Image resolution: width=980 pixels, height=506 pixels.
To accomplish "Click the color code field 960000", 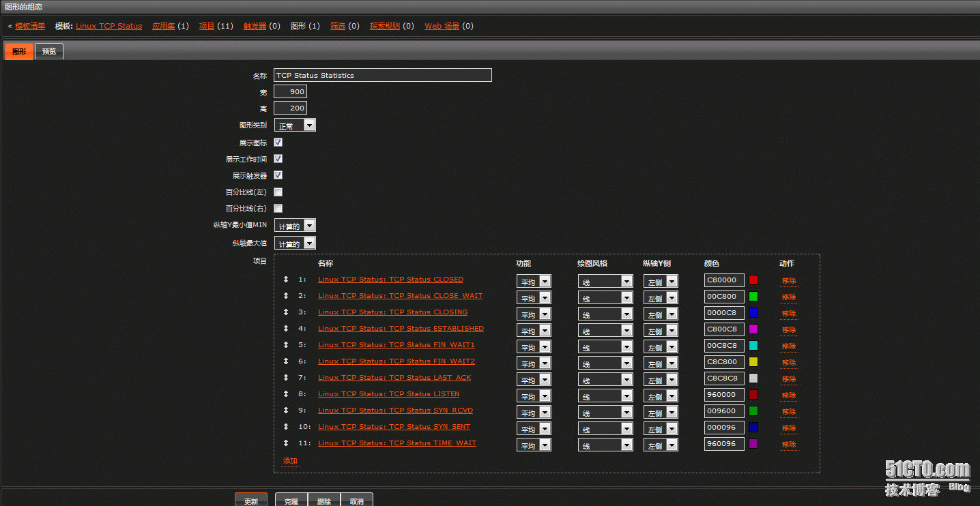I will click(x=724, y=395).
